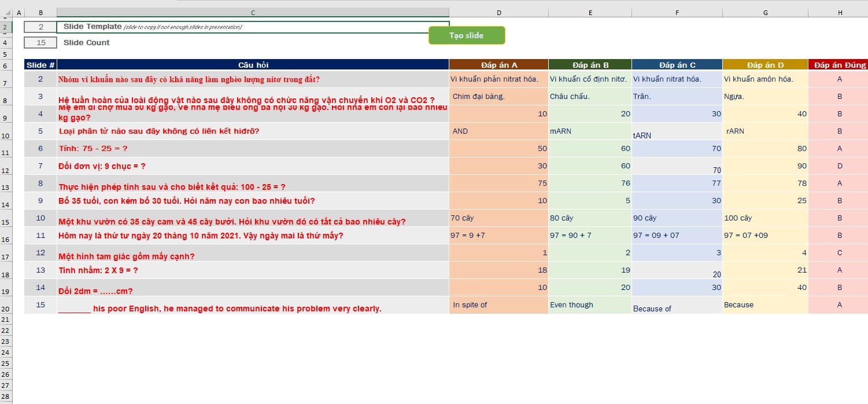This screenshot has height=404, width=868.
Task: Select row 28 header
Action: coord(5,396)
